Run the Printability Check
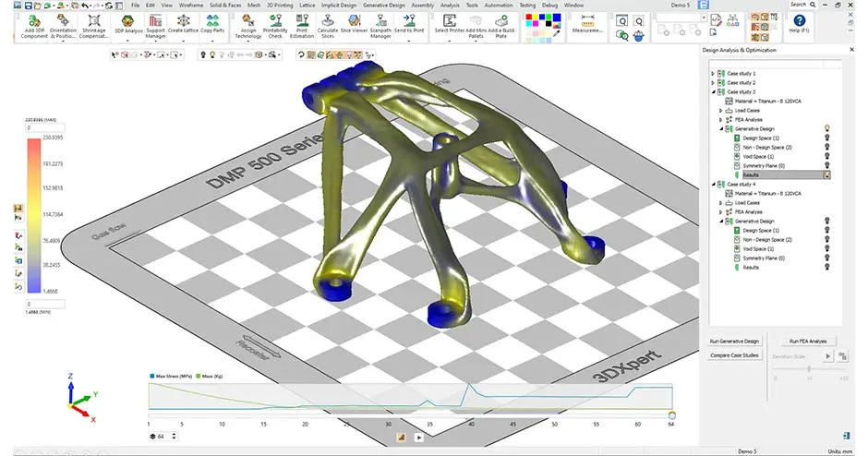This screenshot has height=456, width=868. tap(275, 25)
